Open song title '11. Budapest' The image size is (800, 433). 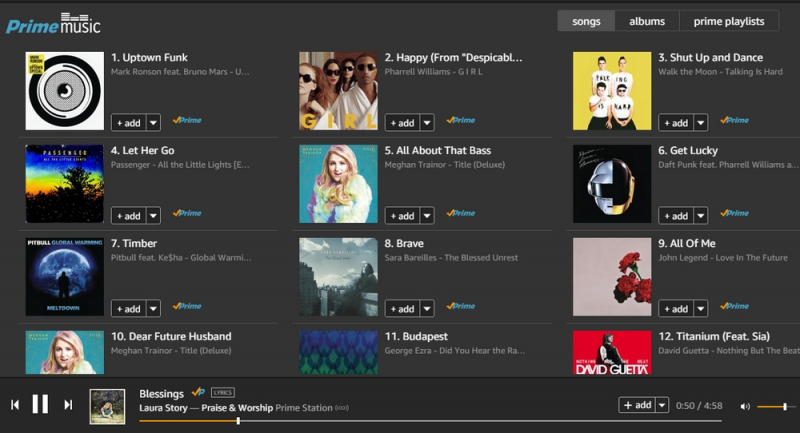(416, 336)
